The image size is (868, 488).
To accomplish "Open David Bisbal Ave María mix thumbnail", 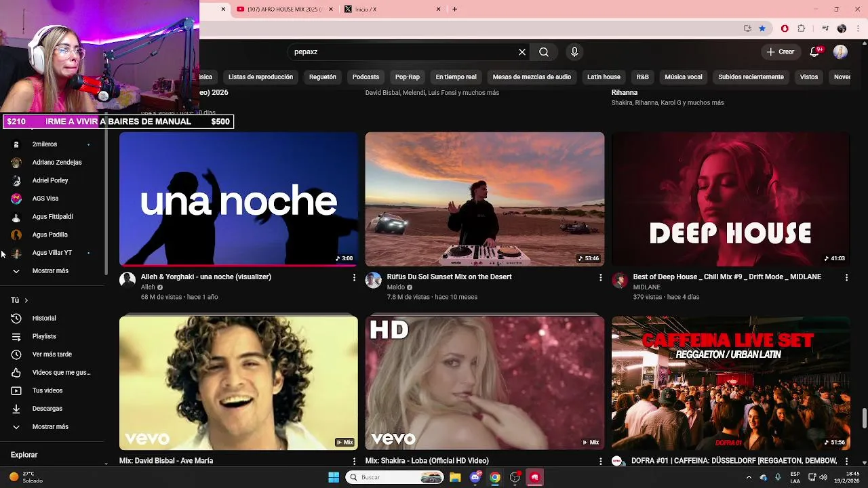I will pyautogui.click(x=239, y=383).
